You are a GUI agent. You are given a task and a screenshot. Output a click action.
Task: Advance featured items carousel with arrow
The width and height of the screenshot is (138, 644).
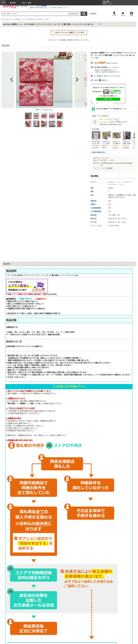[x=132, y=140]
